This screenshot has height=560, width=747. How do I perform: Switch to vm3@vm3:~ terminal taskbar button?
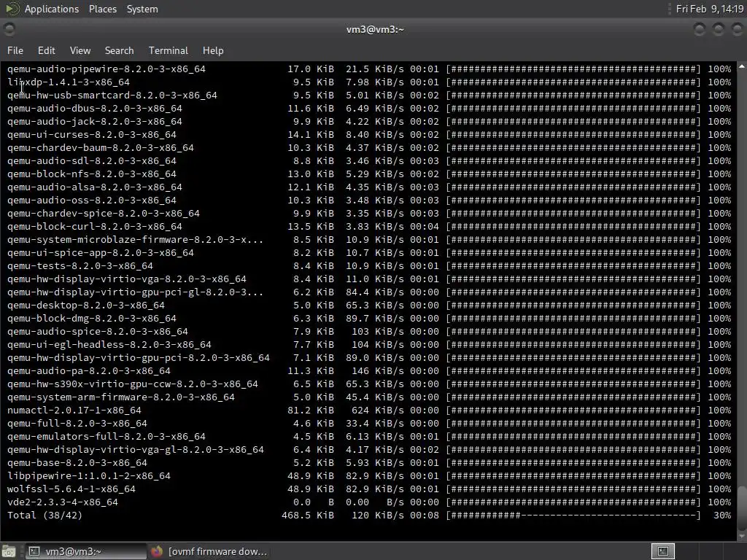86,551
